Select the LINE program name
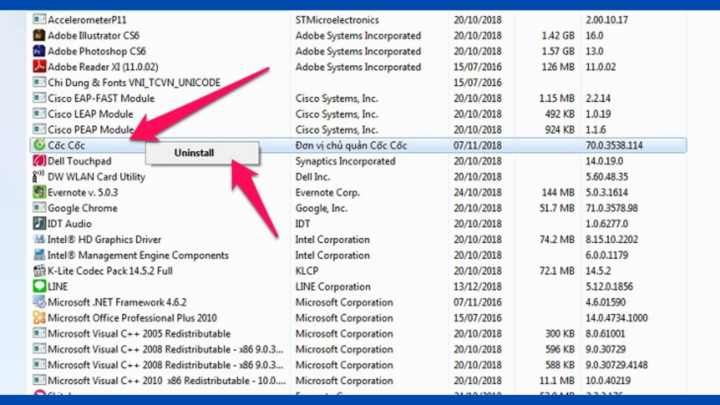 point(57,287)
